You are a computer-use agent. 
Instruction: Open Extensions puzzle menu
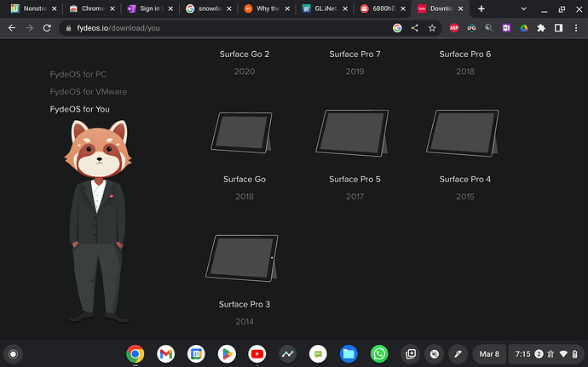tap(541, 28)
